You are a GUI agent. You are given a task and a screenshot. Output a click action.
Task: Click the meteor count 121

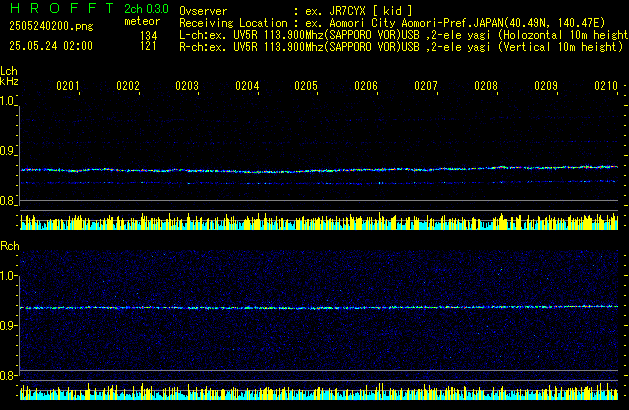148,46
